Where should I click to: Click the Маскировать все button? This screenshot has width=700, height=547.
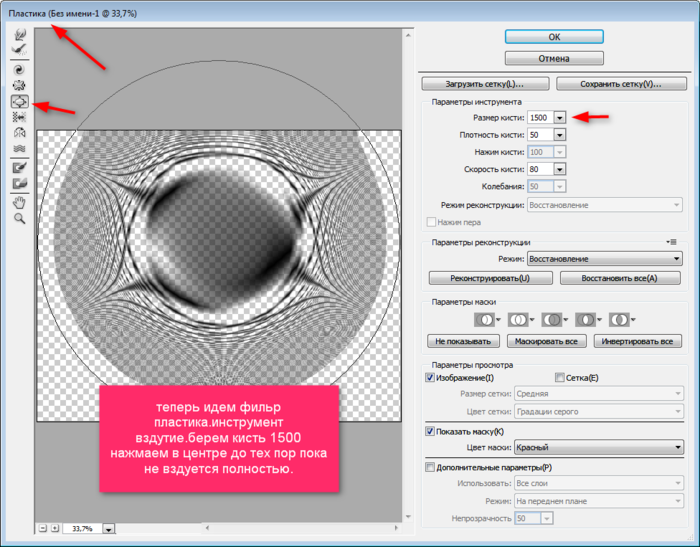coord(546,341)
